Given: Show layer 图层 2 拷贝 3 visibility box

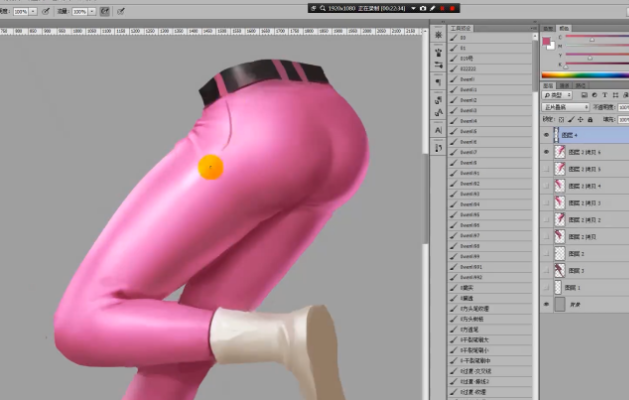Looking at the screenshot, I should click(546, 203).
